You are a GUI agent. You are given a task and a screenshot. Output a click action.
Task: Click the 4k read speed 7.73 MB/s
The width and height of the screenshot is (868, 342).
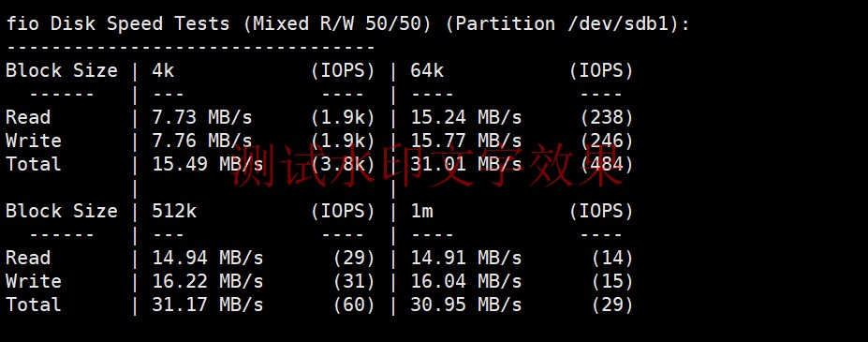tap(202, 117)
